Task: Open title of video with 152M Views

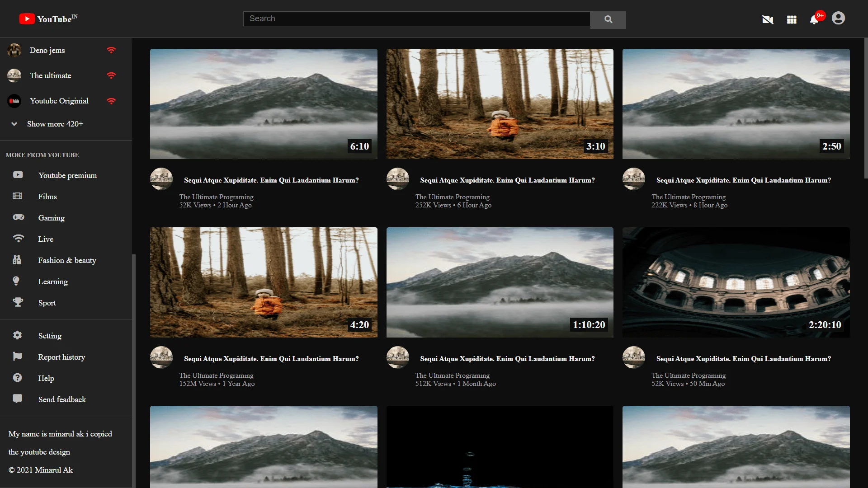Action: [271, 359]
